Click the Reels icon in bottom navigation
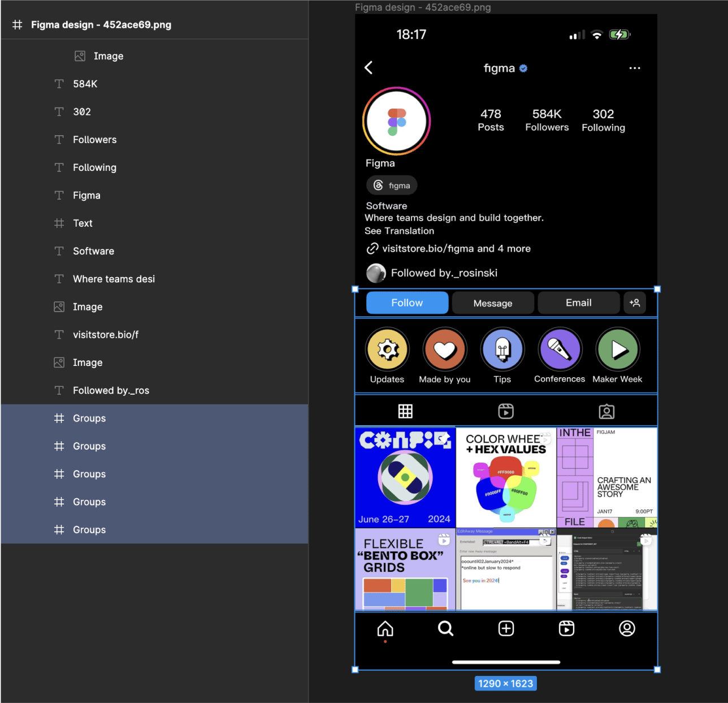Viewport: 728px width, 703px height. [566, 628]
